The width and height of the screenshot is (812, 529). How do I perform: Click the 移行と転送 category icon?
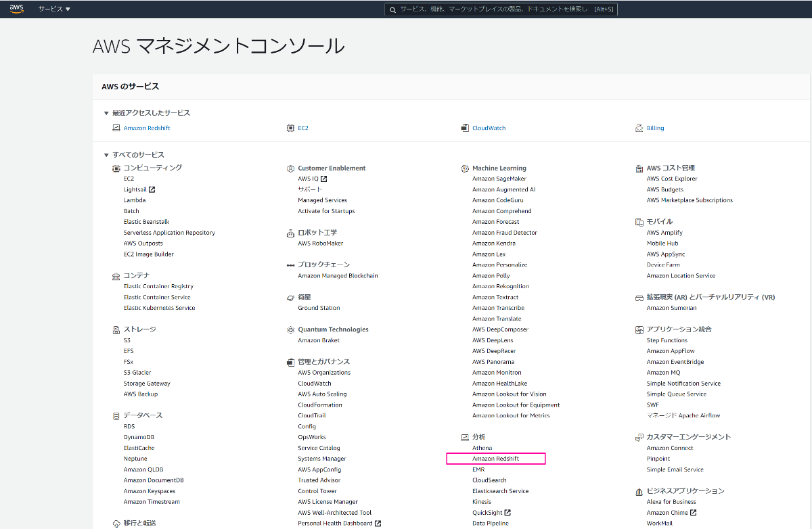coord(116,523)
